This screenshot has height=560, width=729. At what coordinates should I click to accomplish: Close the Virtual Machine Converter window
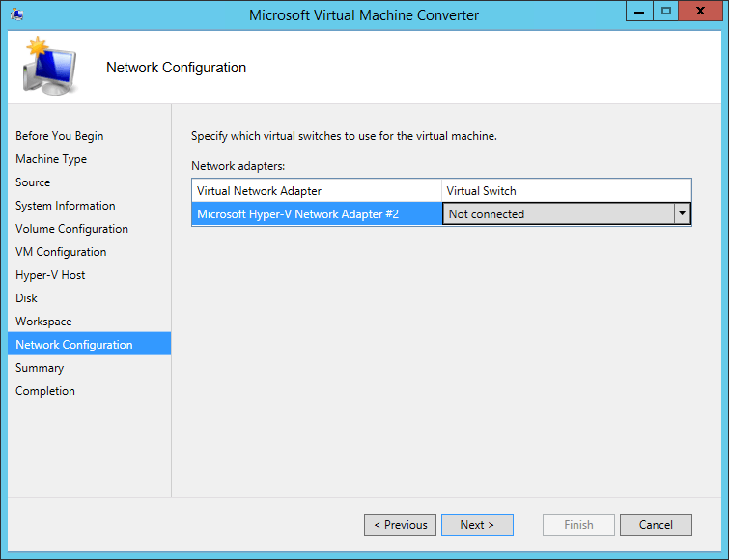click(x=700, y=12)
